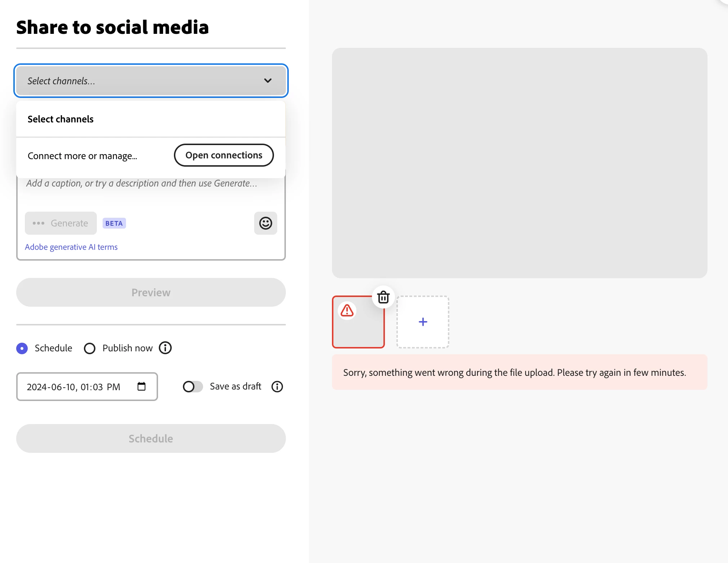The width and height of the screenshot is (728, 563).
Task: Click the Select channels menu header
Action: [x=60, y=119]
